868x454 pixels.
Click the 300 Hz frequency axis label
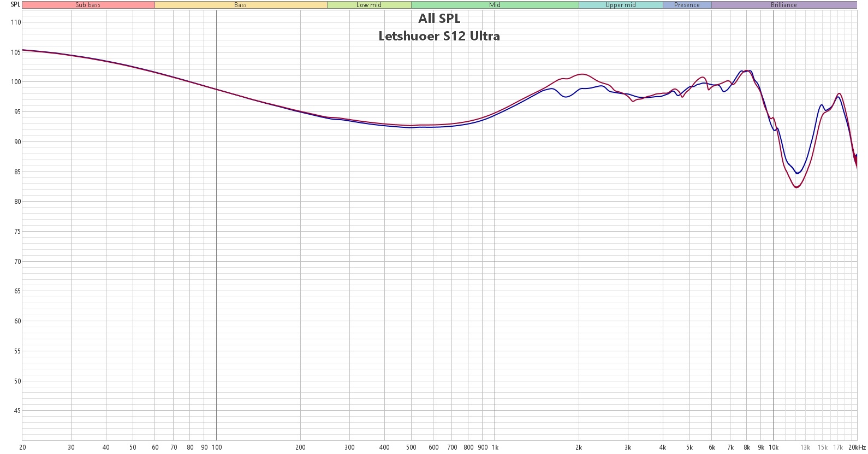point(349,447)
